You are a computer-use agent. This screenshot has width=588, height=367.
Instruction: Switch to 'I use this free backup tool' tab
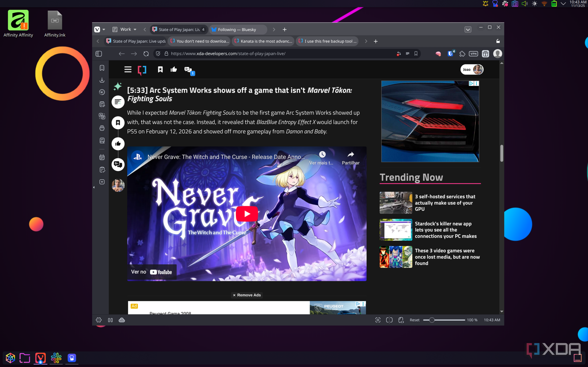[327, 41]
